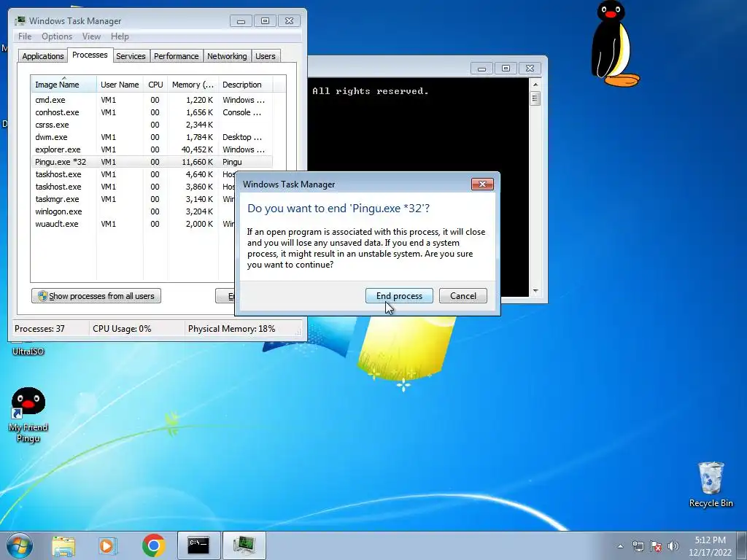
Task: Maximize the command prompt window
Action: (x=506, y=69)
